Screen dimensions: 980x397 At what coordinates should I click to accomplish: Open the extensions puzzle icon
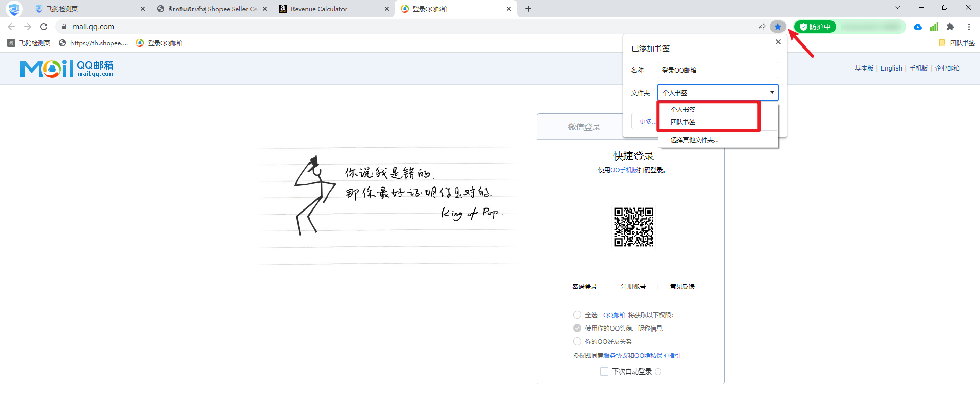click(x=950, y=27)
